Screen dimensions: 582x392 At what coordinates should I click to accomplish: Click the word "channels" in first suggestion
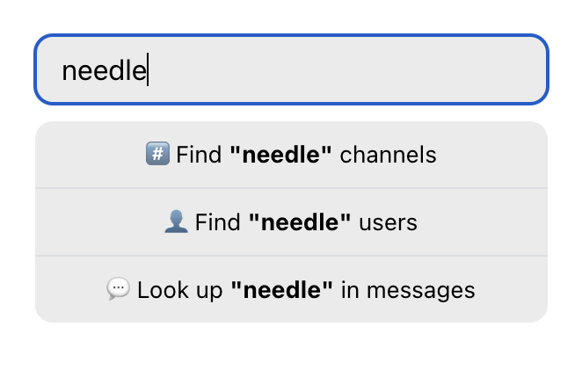pos(388,156)
